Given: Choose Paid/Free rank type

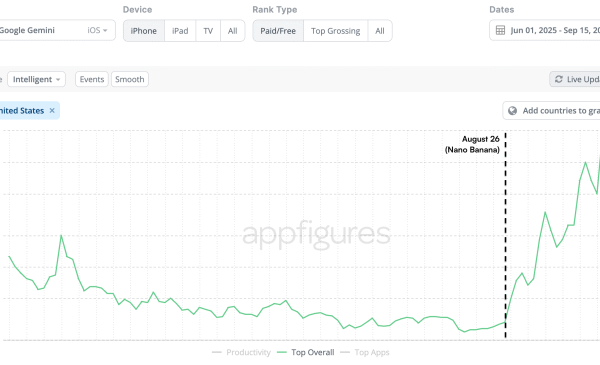Looking at the screenshot, I should (278, 31).
